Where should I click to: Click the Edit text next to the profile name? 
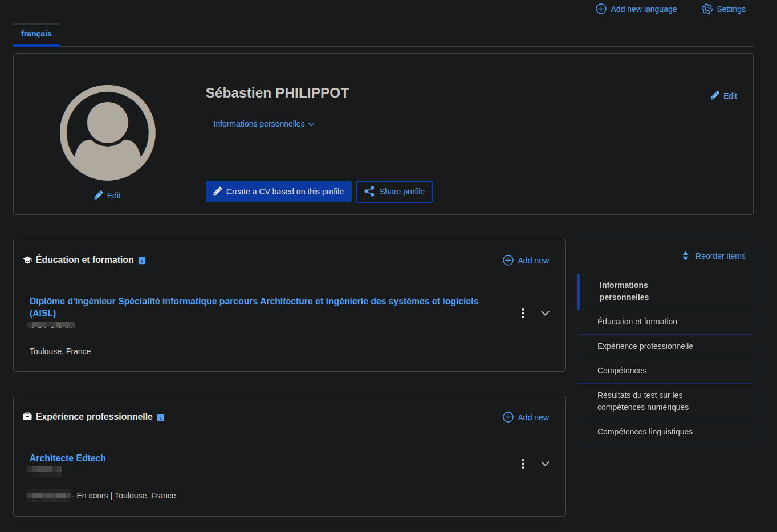[730, 96]
